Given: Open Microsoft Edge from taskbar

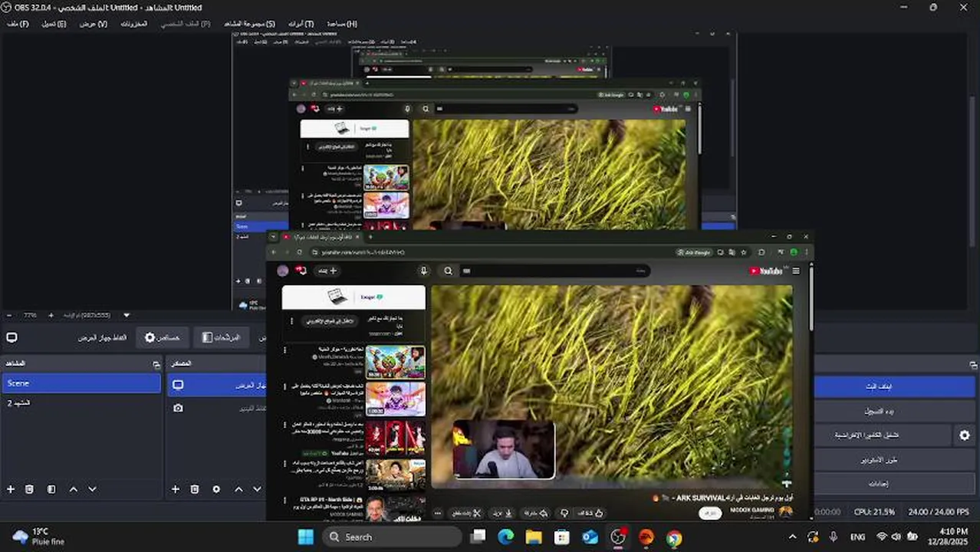Looking at the screenshot, I should click(505, 537).
